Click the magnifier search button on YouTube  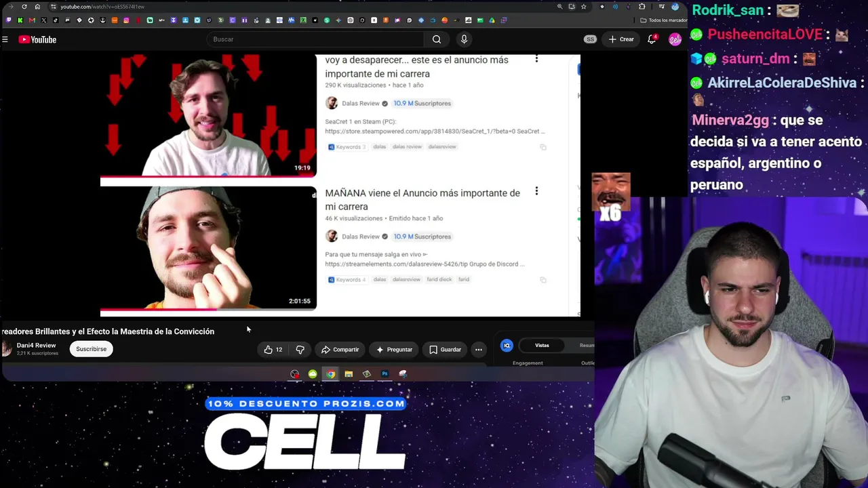pyautogui.click(x=437, y=39)
